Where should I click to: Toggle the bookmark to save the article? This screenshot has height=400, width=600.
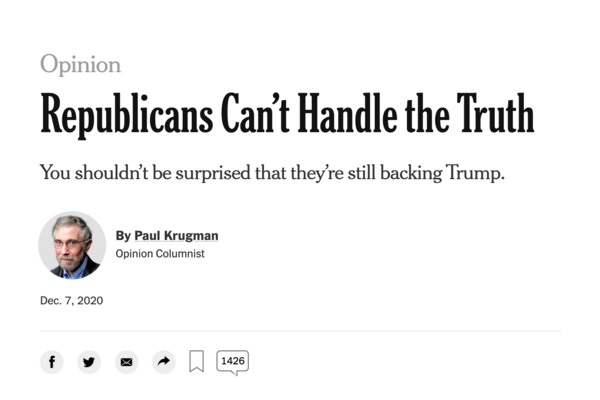[x=197, y=362]
